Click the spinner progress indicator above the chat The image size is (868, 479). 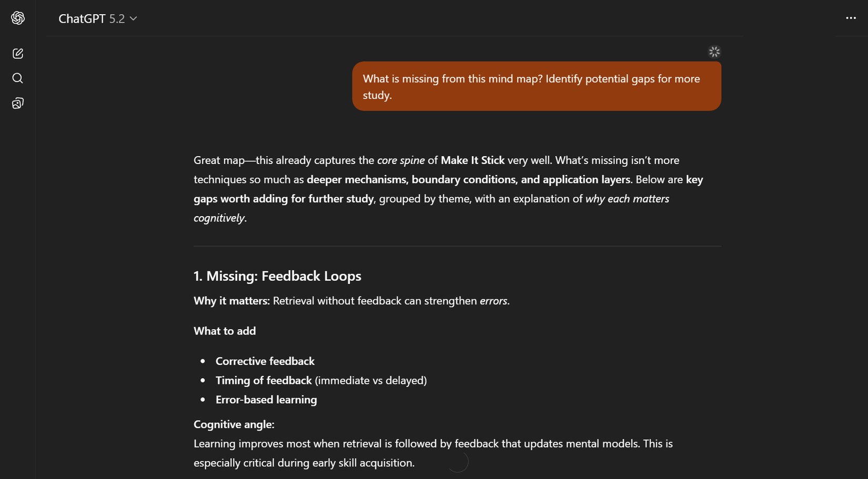(714, 52)
